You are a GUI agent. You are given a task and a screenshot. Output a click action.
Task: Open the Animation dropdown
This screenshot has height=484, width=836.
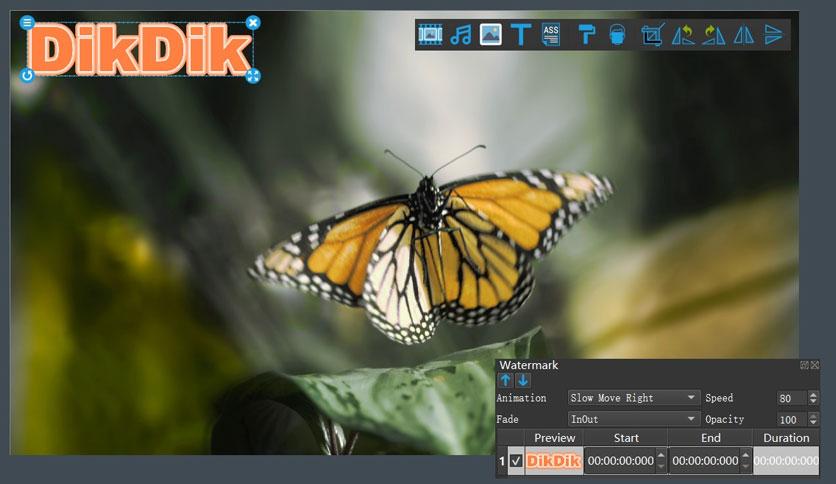point(633,398)
